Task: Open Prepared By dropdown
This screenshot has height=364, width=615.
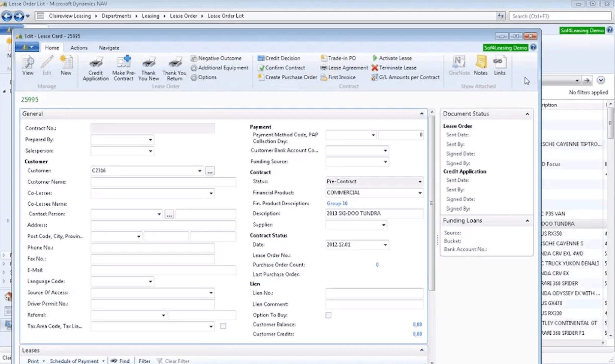Action: pos(150,140)
